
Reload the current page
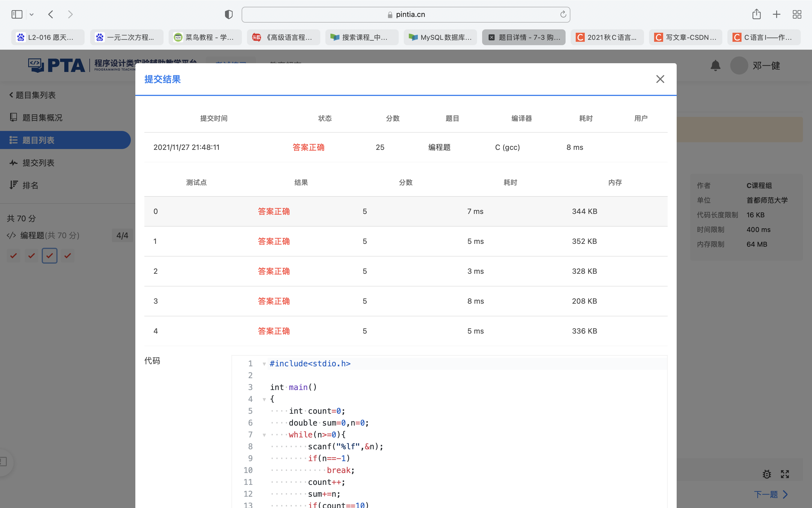click(x=563, y=14)
